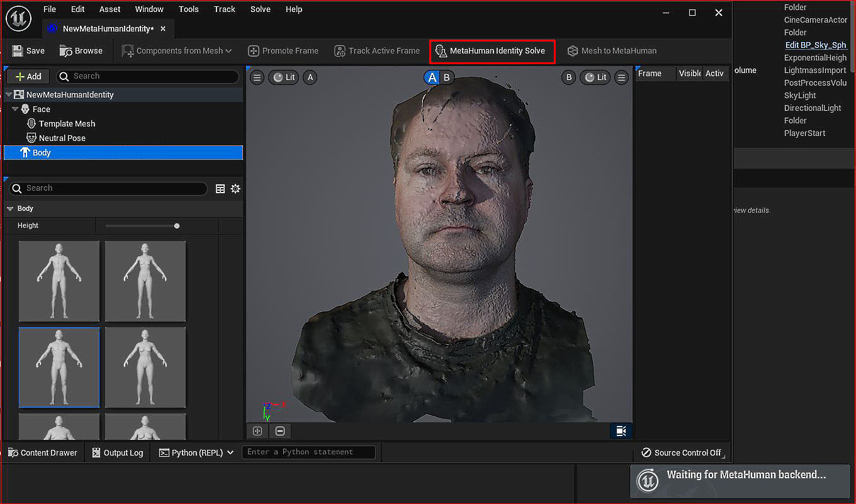856x504 pixels.
Task: Toggle the viewport camera icon
Action: [x=621, y=431]
